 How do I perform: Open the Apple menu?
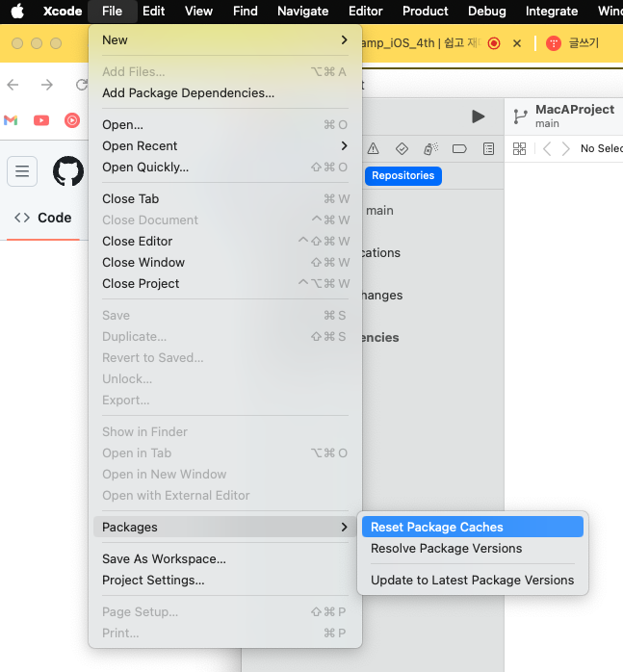coord(17,12)
